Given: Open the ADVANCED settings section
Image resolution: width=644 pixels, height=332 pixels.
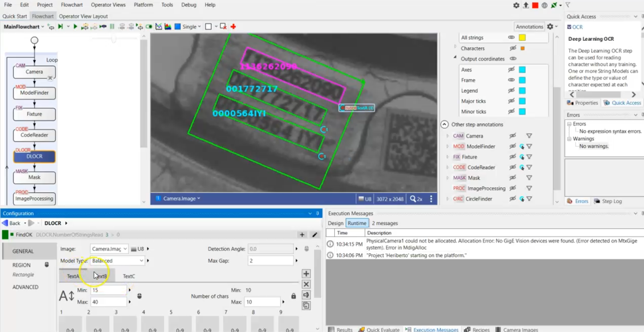Looking at the screenshot, I should (x=25, y=287).
